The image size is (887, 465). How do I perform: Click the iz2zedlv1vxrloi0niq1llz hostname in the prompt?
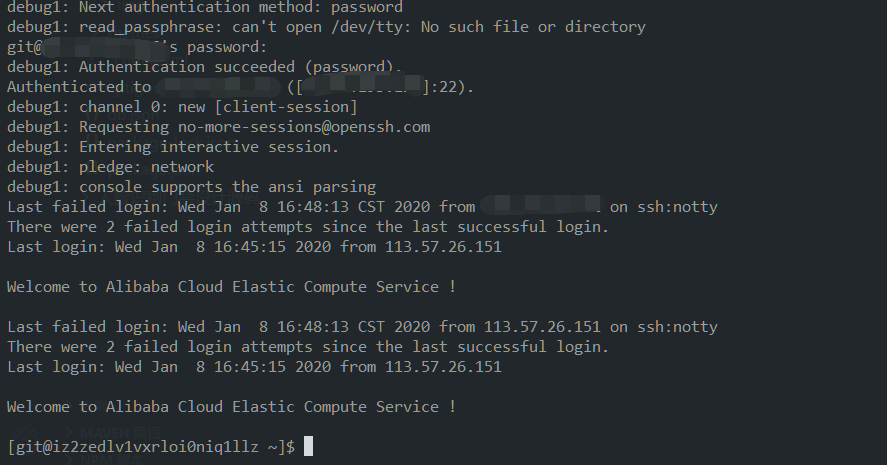pos(156,447)
